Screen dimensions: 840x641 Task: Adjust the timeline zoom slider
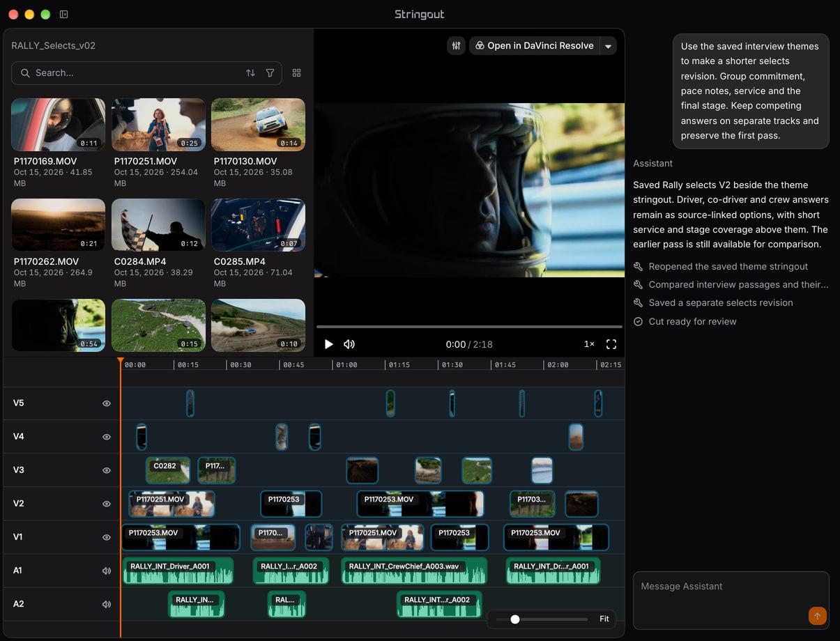[515, 619]
